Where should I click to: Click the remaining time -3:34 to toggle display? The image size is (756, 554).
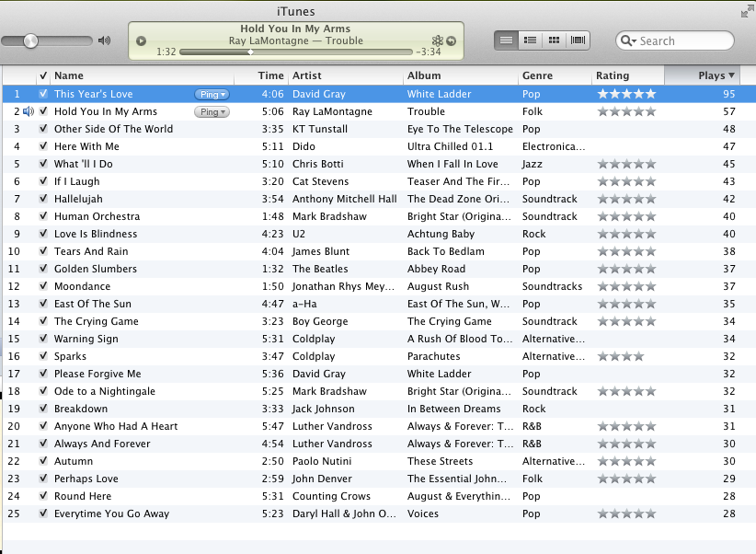429,52
